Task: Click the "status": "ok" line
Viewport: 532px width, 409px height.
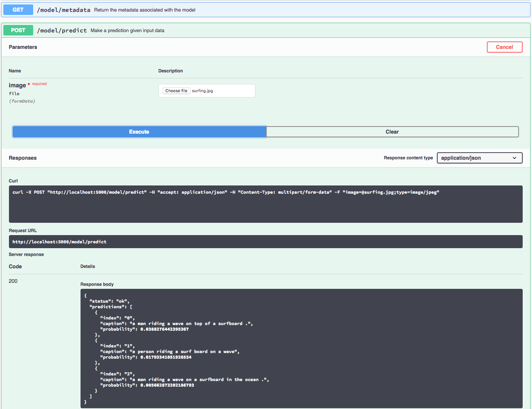Action: (x=109, y=301)
